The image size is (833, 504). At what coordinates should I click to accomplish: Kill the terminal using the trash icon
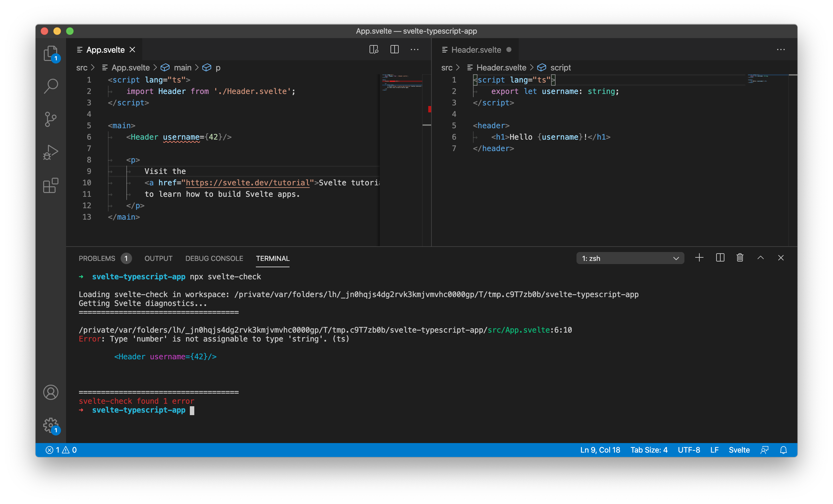coord(740,258)
